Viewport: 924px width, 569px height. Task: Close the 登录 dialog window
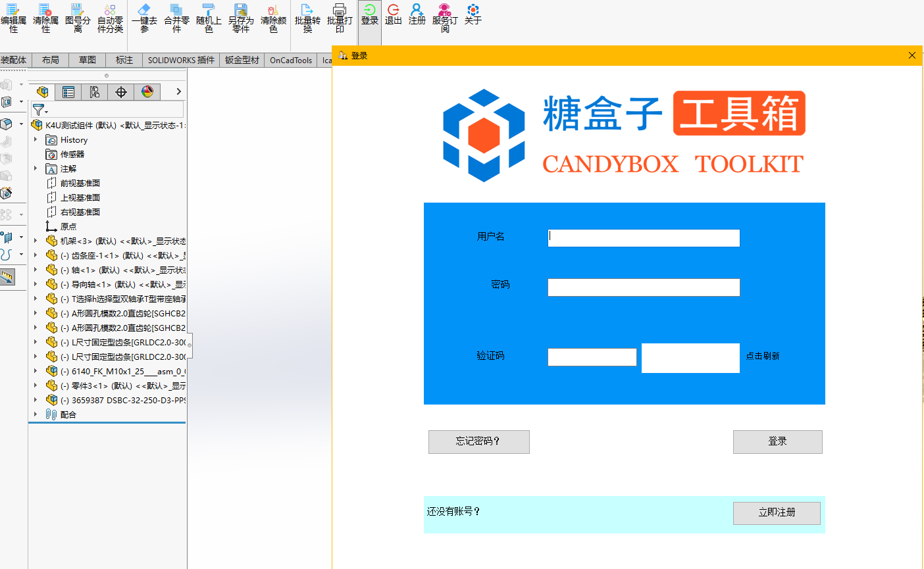(912, 55)
